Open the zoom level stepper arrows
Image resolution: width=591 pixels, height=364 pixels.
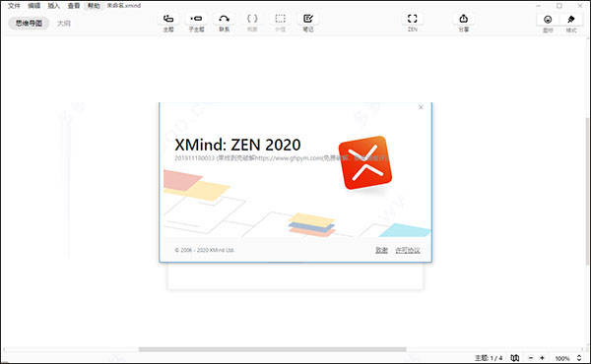579,358
